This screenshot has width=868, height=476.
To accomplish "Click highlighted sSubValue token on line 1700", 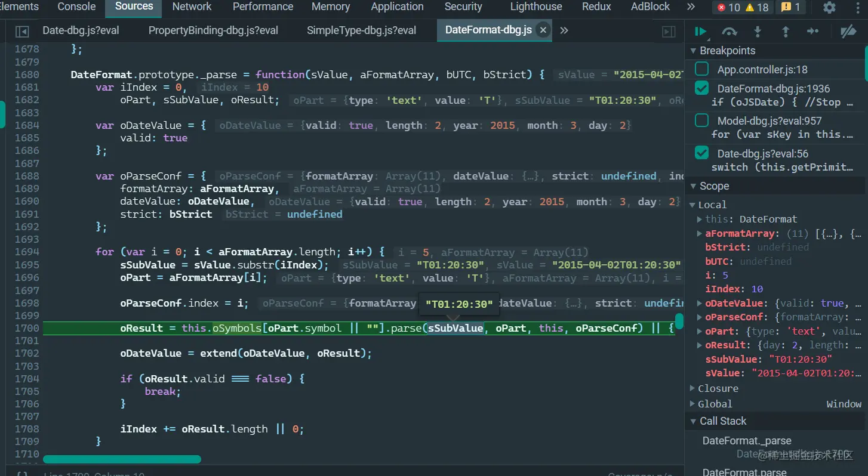I will tap(455, 328).
